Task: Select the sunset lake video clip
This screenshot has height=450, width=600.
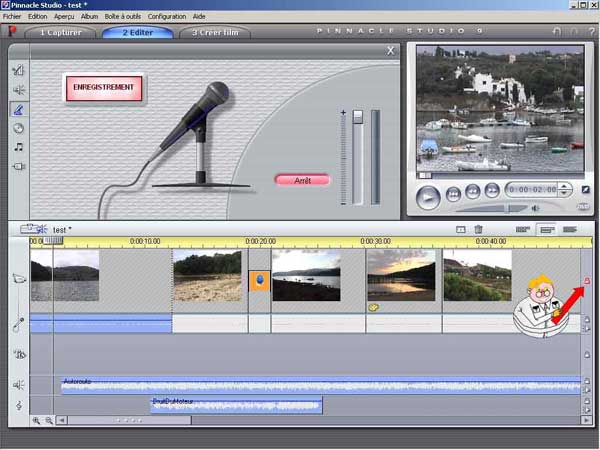Action: tap(401, 276)
